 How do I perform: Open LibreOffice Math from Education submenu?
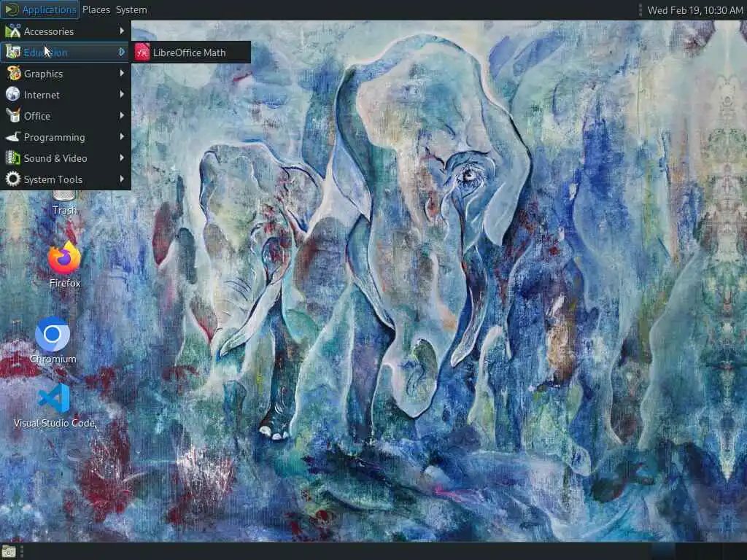pos(191,52)
